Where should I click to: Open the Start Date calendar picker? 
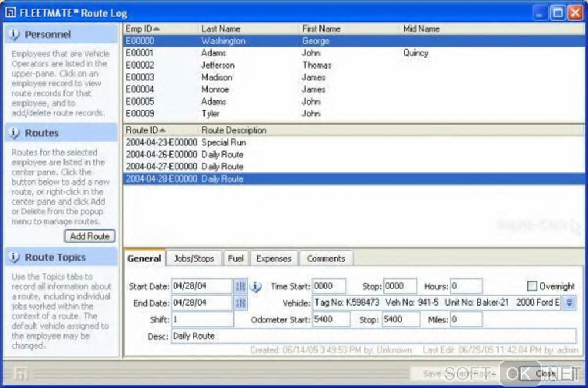click(240, 287)
